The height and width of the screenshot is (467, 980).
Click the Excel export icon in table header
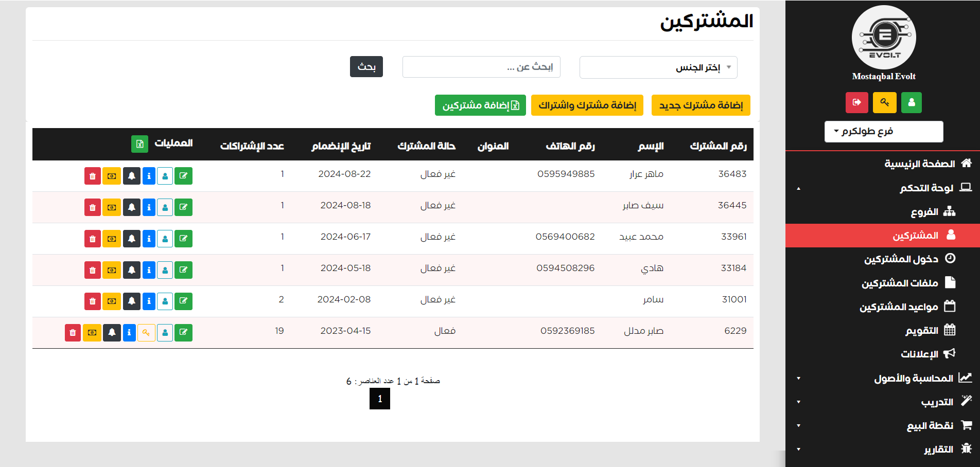click(x=139, y=144)
